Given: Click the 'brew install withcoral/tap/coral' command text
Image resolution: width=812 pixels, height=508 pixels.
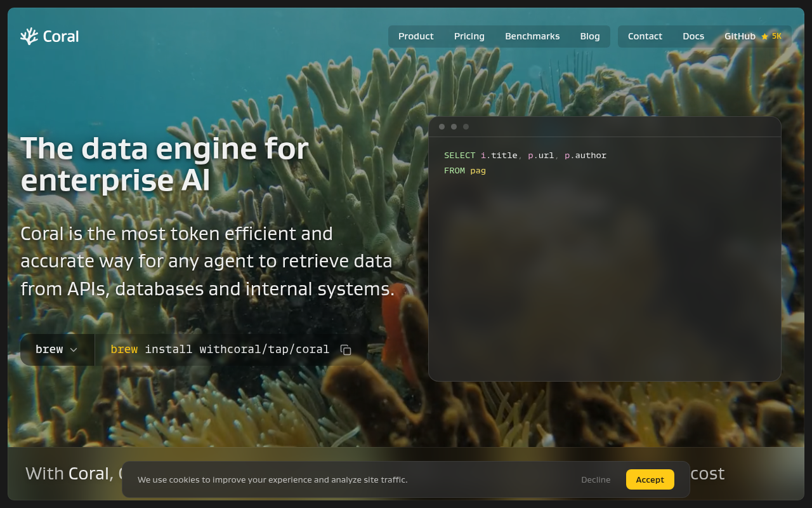Looking at the screenshot, I should pos(220,349).
